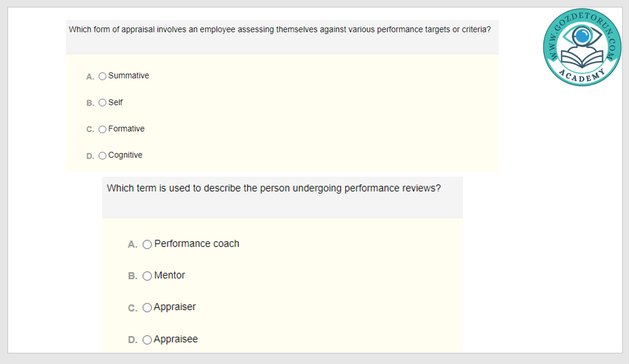Click the Gozdetorun Academy eye logo
The width and height of the screenshot is (629, 364).
click(x=582, y=47)
